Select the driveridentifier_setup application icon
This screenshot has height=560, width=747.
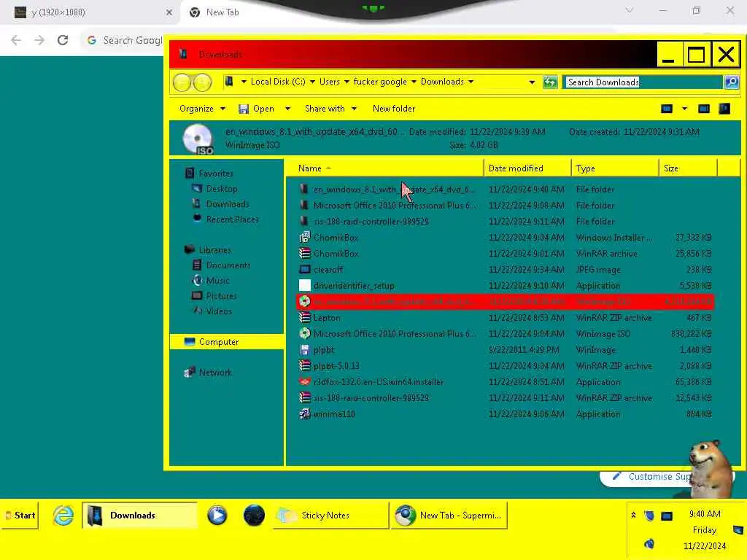tap(304, 285)
